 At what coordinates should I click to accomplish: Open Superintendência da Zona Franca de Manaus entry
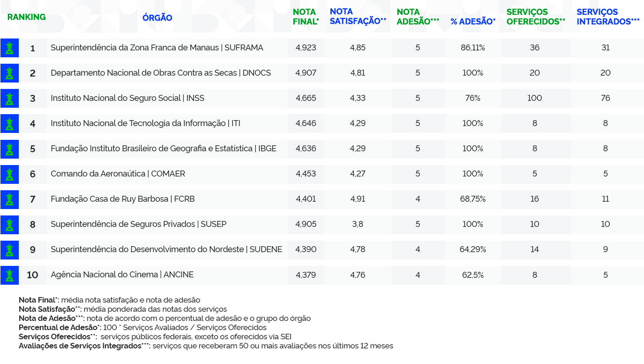point(157,48)
